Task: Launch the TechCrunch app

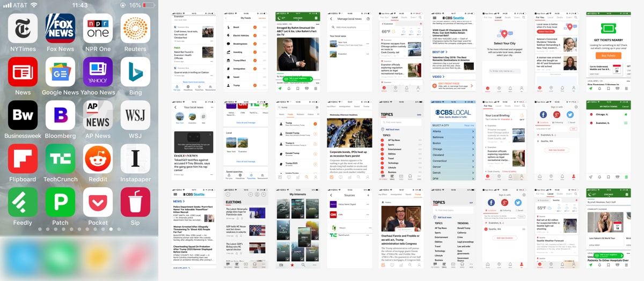Action: point(60,158)
